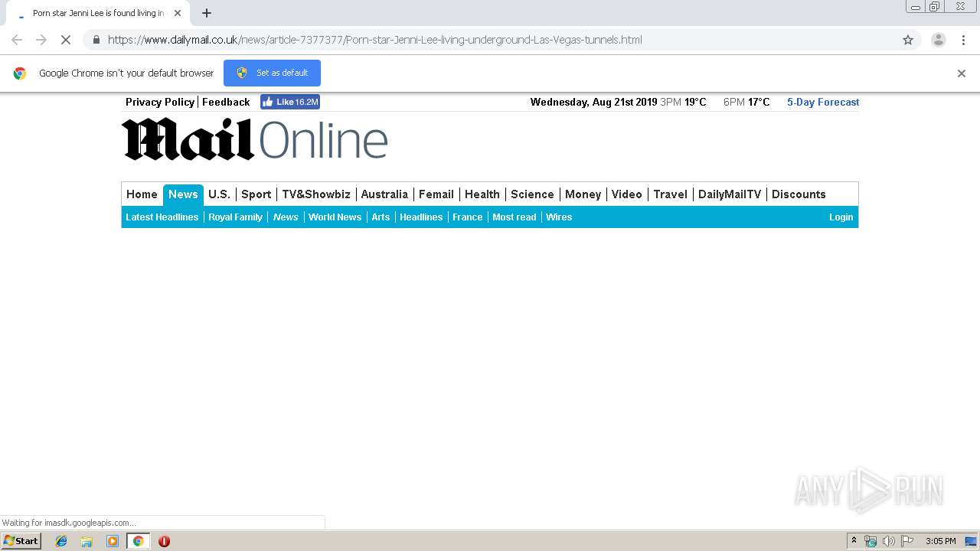Open media player from taskbar
This screenshot has height=551, width=980.
(x=113, y=541)
